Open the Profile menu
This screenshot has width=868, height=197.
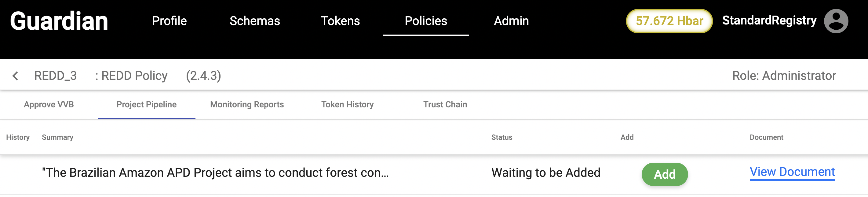pos(169,21)
